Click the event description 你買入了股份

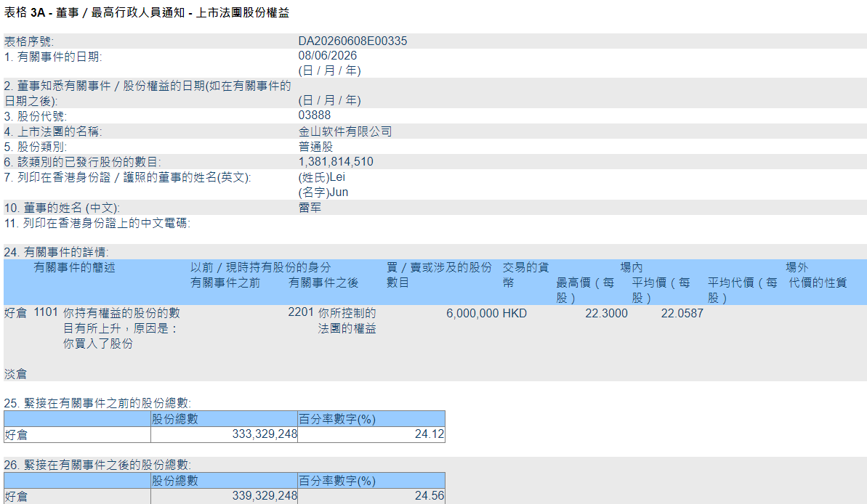pos(98,344)
